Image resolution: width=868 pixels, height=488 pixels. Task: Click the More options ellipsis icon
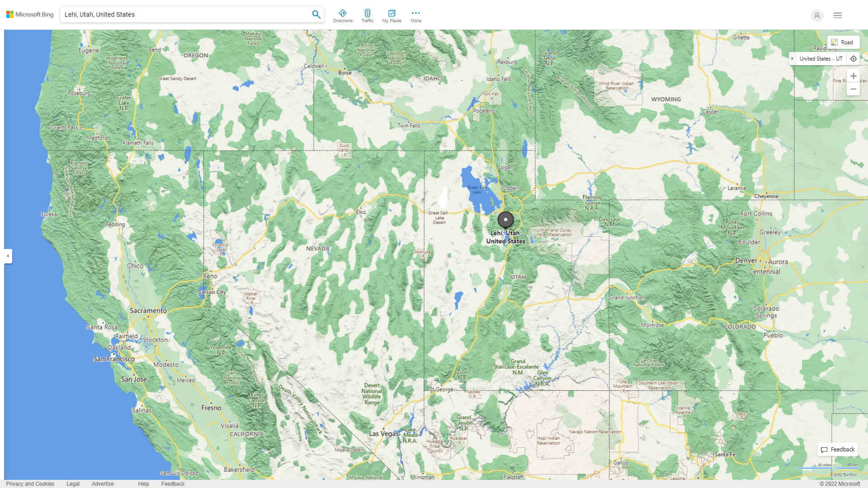point(415,13)
